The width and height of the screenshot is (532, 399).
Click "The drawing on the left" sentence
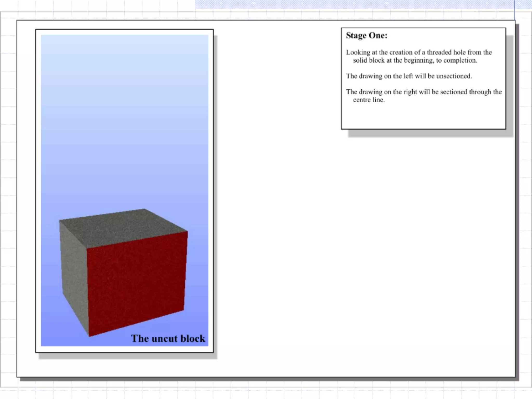pyautogui.click(x=409, y=76)
